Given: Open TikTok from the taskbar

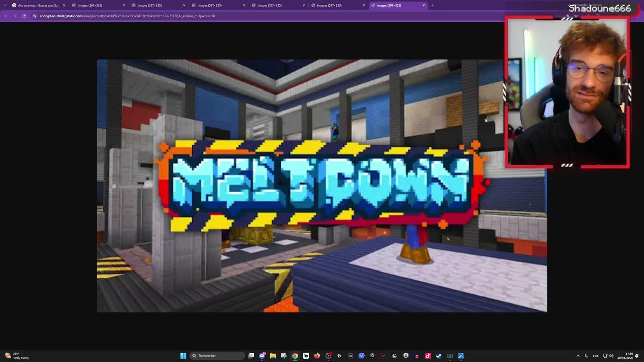Looking at the screenshot, I should (428, 356).
